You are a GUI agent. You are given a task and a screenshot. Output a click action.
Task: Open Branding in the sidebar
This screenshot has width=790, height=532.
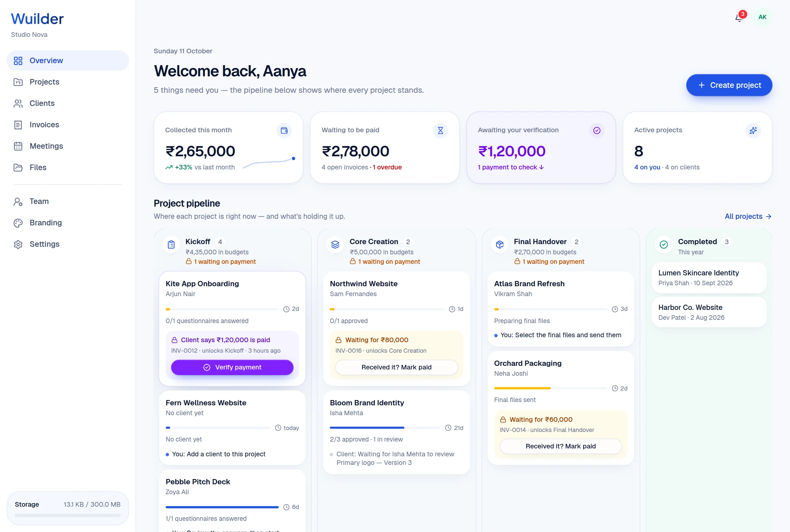tap(67, 222)
